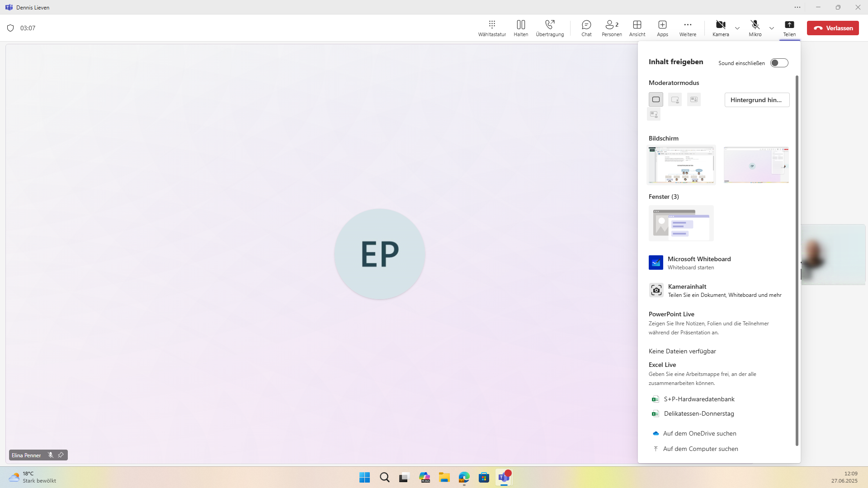Click Auf dem OneDrive suchen link
The width and height of the screenshot is (868, 488).
tap(699, 433)
